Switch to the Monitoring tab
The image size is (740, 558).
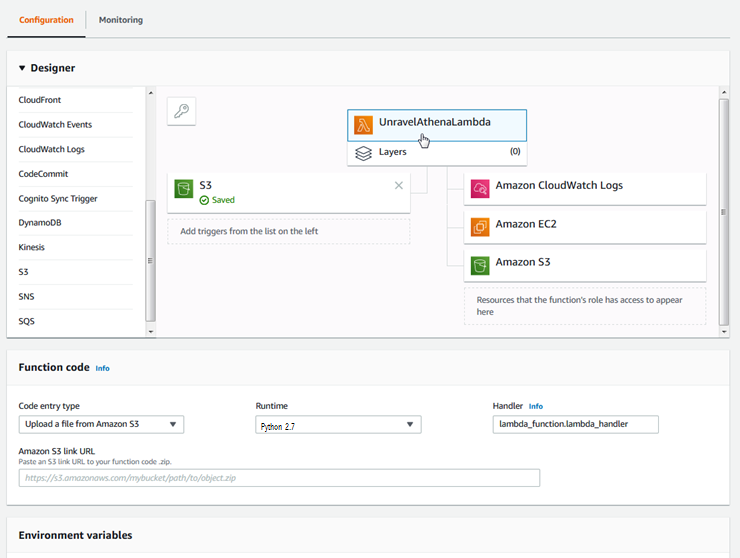point(121,20)
